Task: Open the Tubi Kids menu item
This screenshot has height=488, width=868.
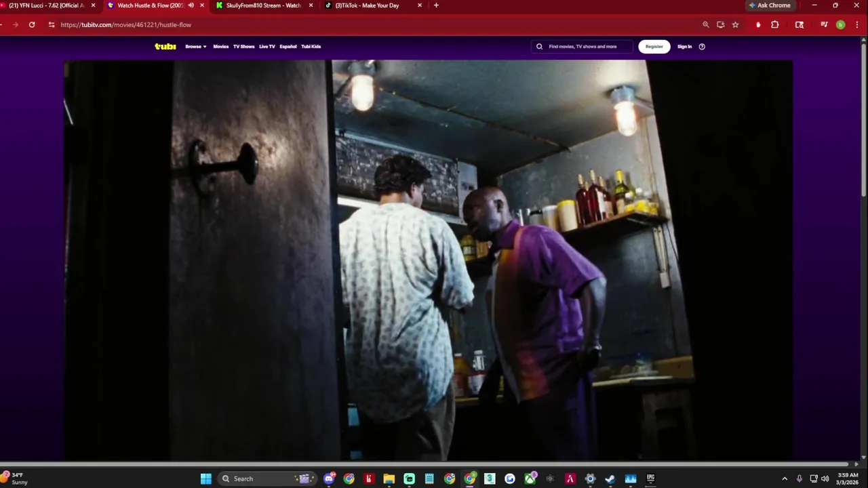Action: click(x=311, y=47)
